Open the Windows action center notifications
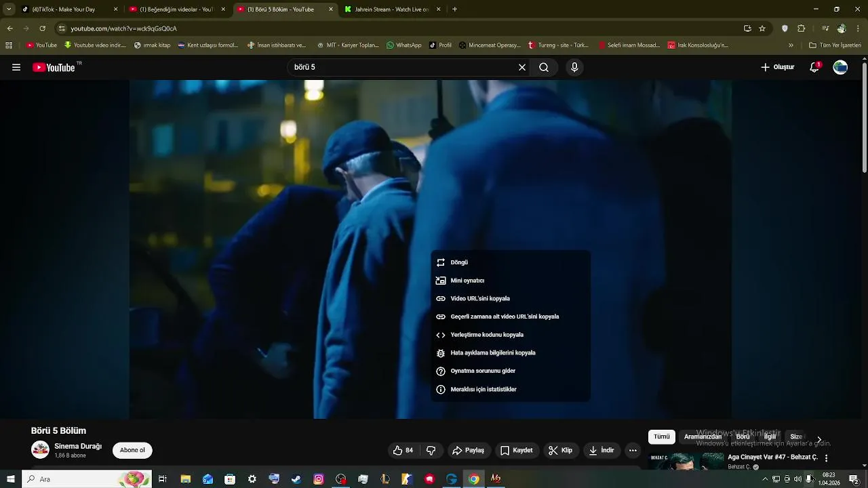The width and height of the screenshot is (868, 488). tap(854, 479)
